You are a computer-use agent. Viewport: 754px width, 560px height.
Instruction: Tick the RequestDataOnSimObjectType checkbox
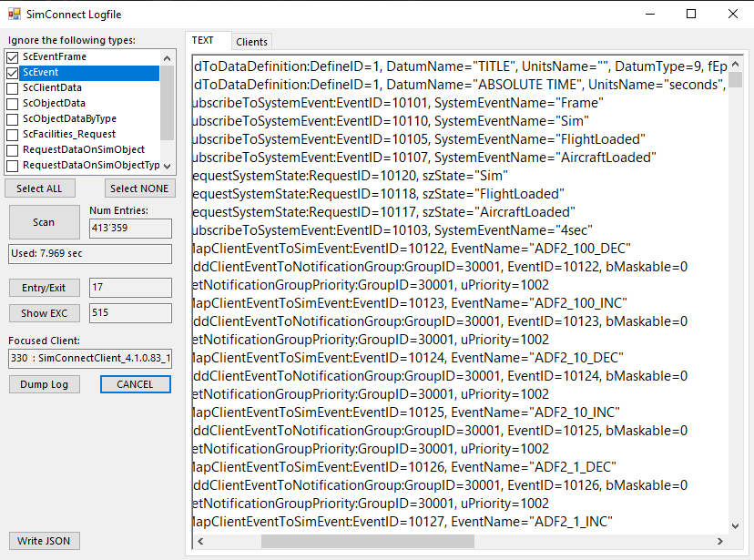[13, 166]
